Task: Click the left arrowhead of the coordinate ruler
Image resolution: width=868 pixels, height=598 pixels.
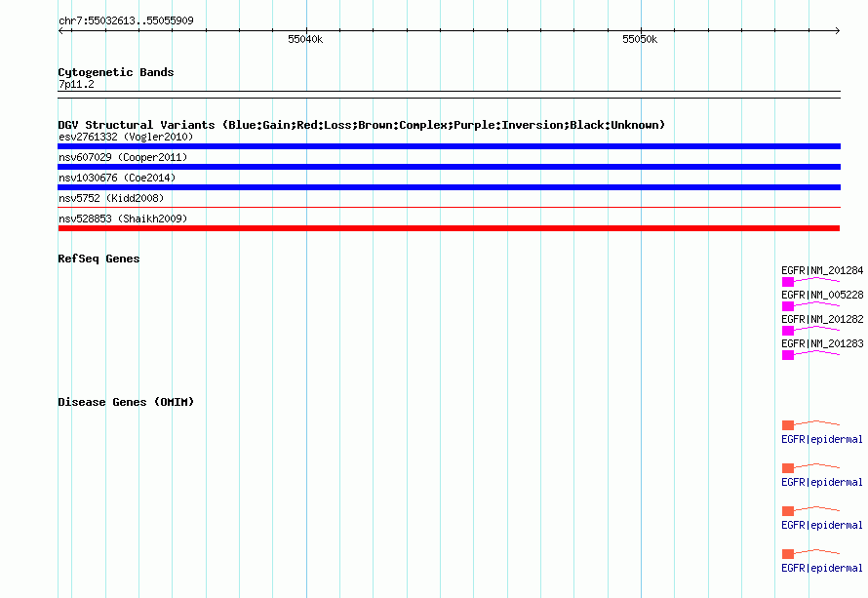Action: coord(60,30)
